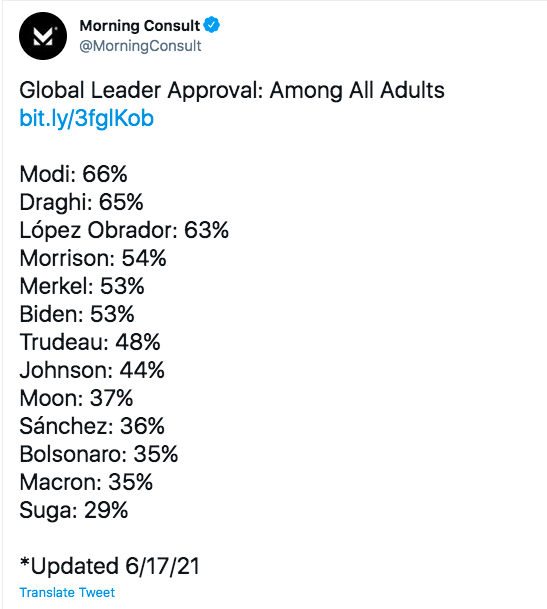
Task: Click the blue verified badge
Action: (212, 25)
